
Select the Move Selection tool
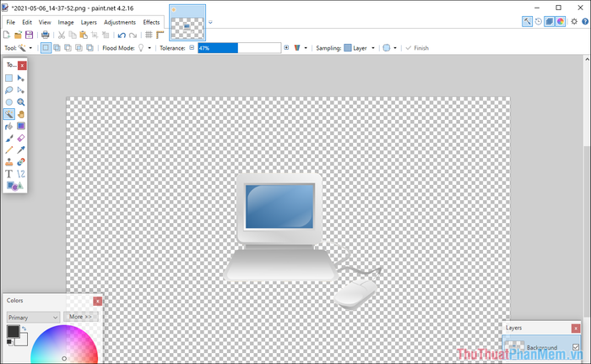[x=21, y=90]
